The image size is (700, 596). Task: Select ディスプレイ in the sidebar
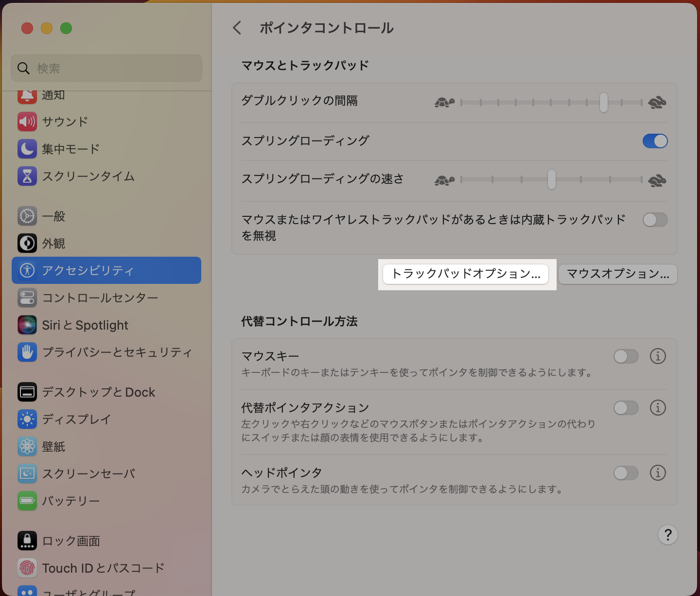tap(76, 419)
